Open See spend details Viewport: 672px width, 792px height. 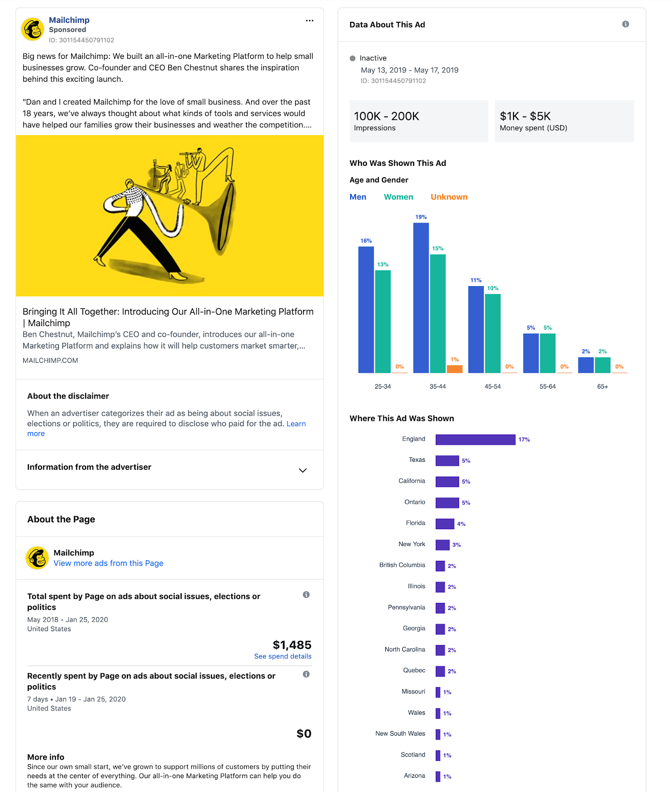point(283,656)
